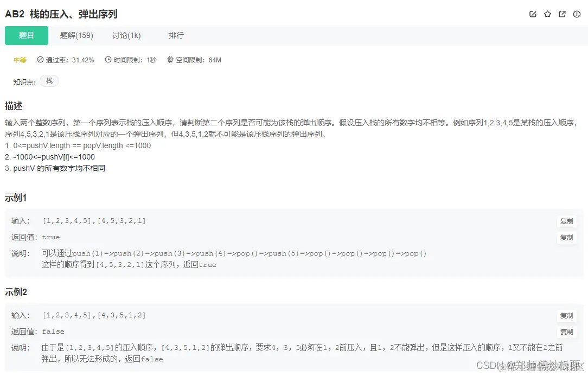The height and width of the screenshot is (376, 588).
Task: Click the report info icon top right
Action: 577,14
